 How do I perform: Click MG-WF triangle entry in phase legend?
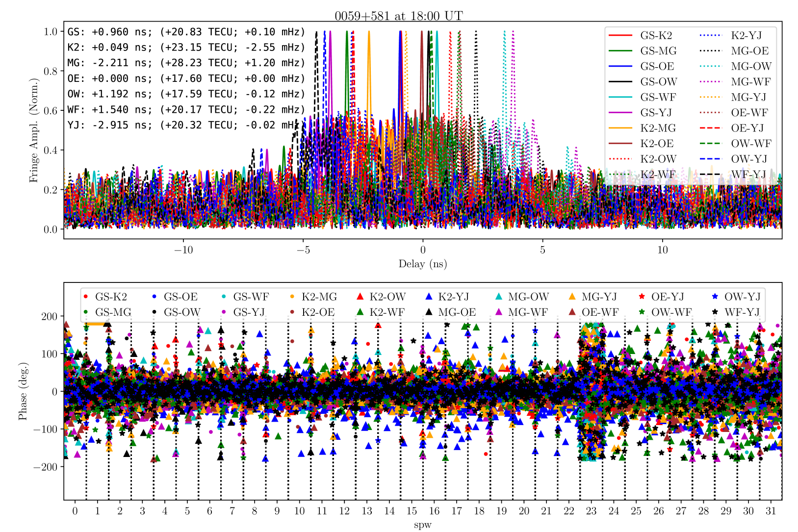pyautogui.click(x=521, y=312)
